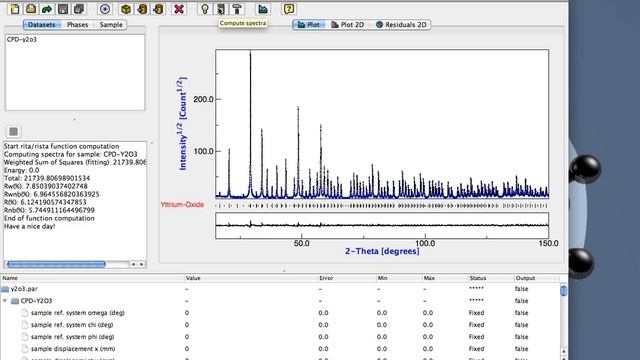This screenshot has height=360, width=640.
Task: Open the Plot 2D tab
Action: 348,24
